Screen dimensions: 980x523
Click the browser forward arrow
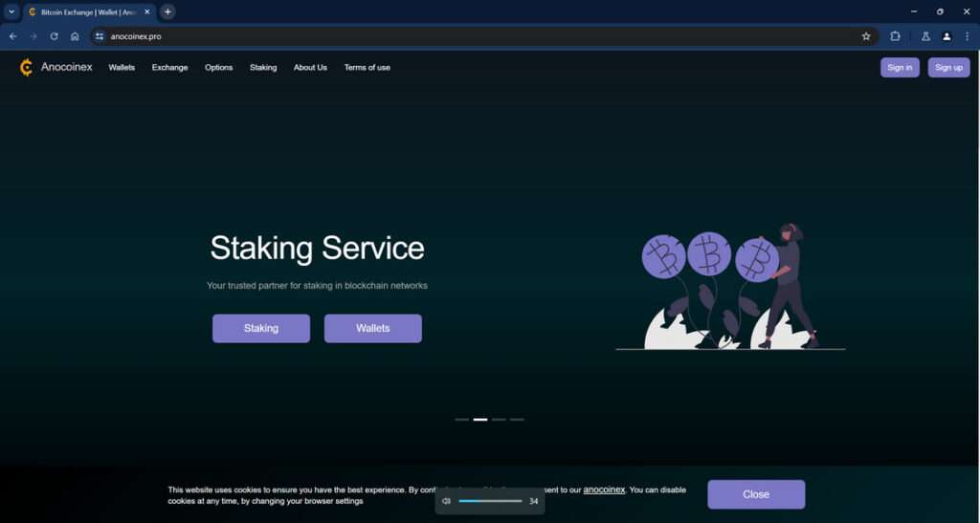pos(33,36)
